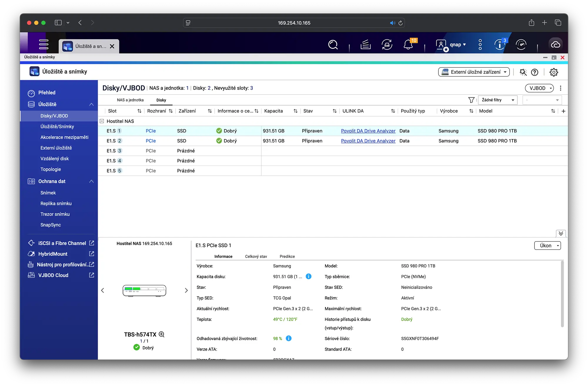Open global settings gear icon
The image size is (588, 386).
[554, 72]
